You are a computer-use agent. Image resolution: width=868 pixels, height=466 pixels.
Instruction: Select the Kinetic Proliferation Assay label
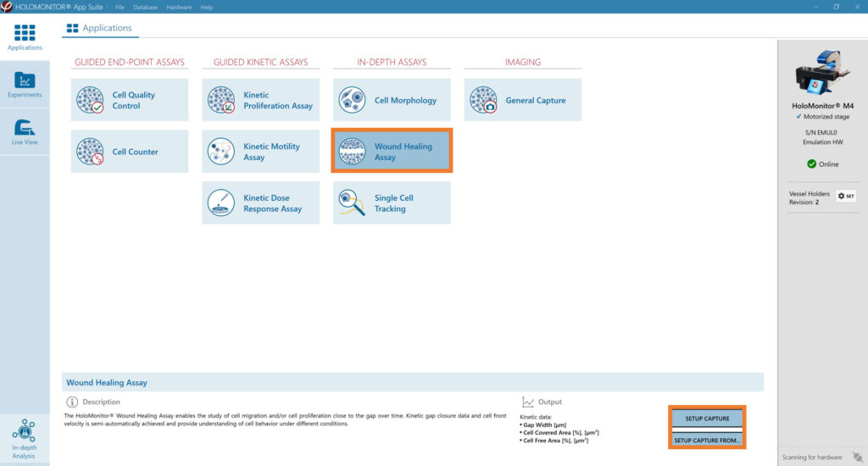click(x=278, y=100)
